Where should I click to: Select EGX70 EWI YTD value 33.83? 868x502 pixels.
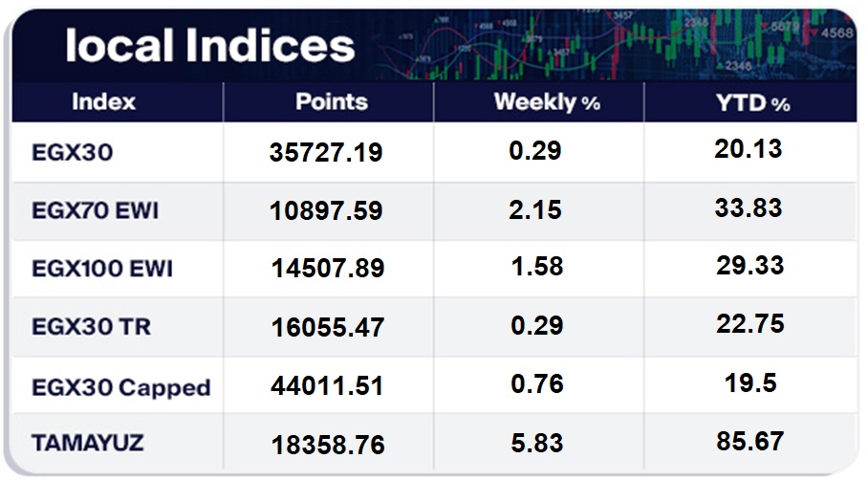coord(748,207)
